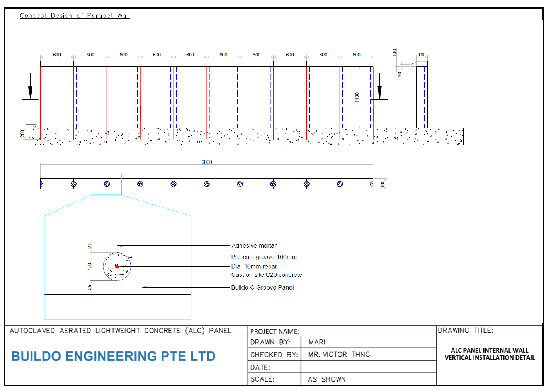Image resolution: width=551 pixels, height=392 pixels.
Task: Select the red Dia. 10mm rebar dot in detail
Action: 117,266
